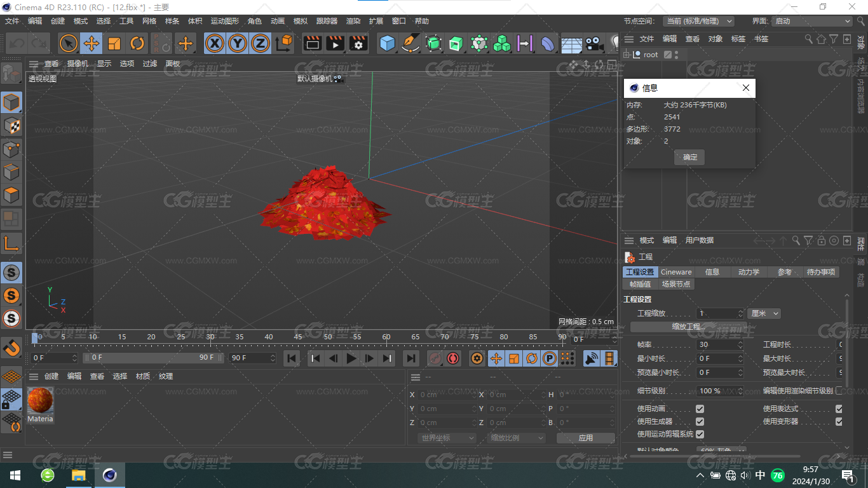868x488 pixels.
Task: Activate the Scale tool in top toolbar
Action: point(114,43)
